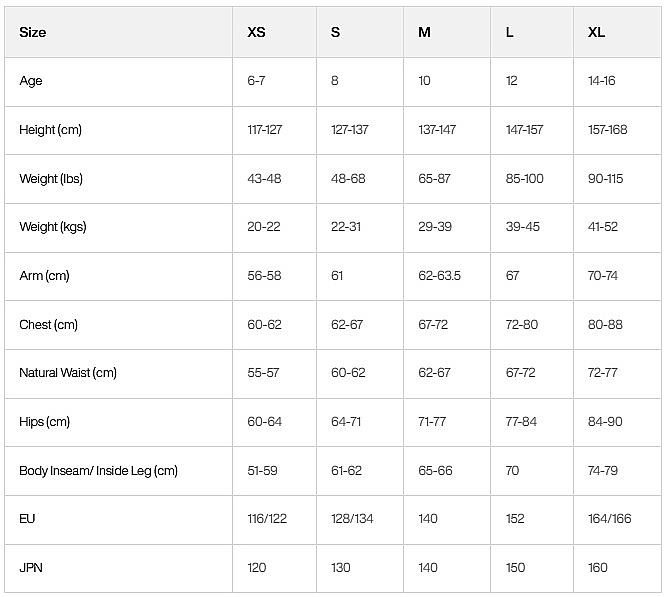Click the Age value 14-16
Screen dimensions: 669x597
602,81
